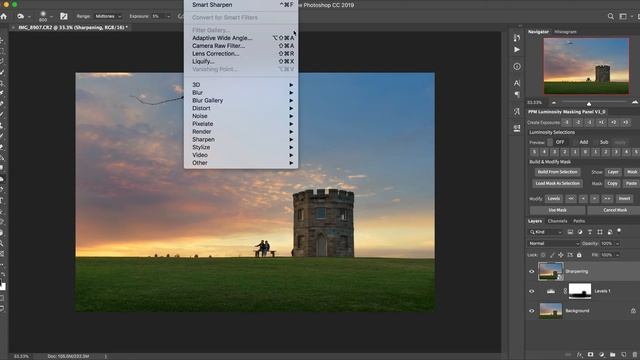This screenshot has width=640, height=360.
Task: Open the brush settings panel icon
Action: coord(64,16)
